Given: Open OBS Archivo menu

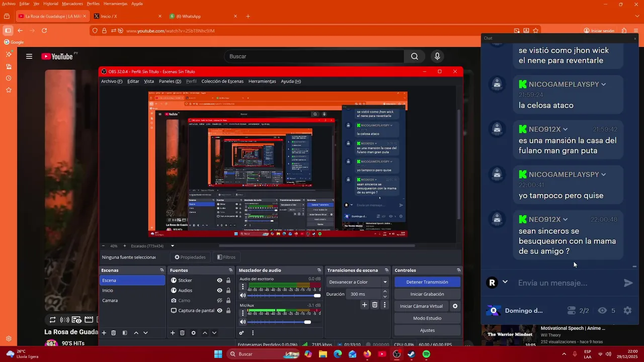Looking at the screenshot, I should pyautogui.click(x=112, y=81).
